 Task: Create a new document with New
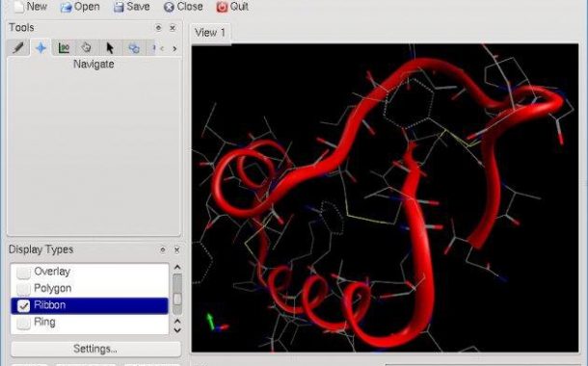tap(31, 7)
